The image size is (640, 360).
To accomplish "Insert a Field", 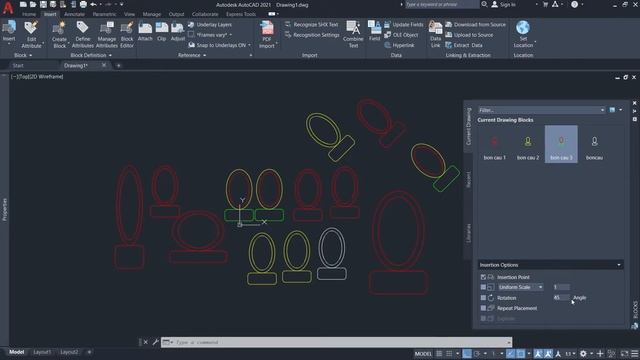I will click(374, 31).
